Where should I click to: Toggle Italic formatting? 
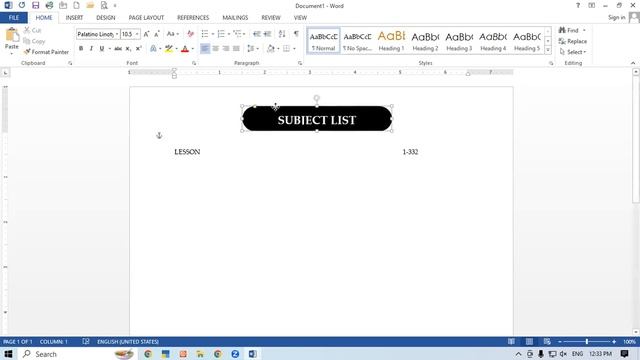click(x=91, y=49)
